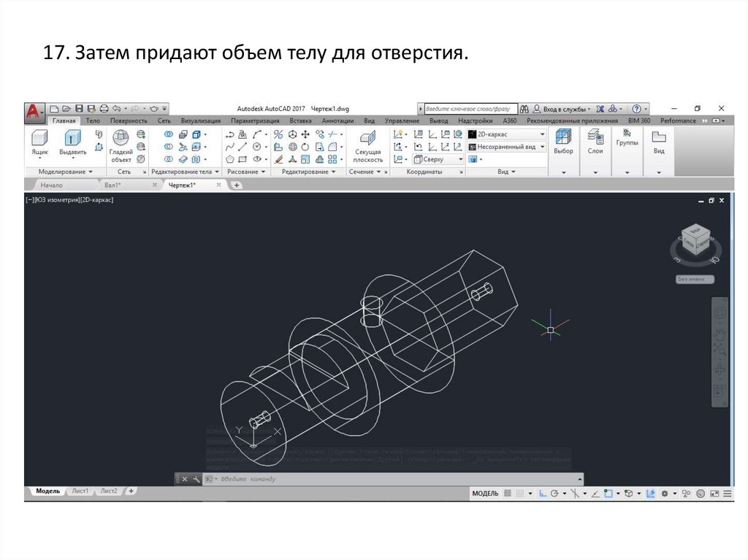Open the Вставка ribbon tab

pos(300,120)
